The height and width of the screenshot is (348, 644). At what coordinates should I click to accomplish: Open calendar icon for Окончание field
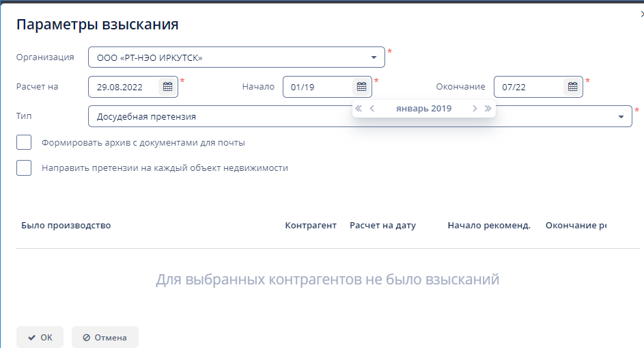[x=572, y=87]
